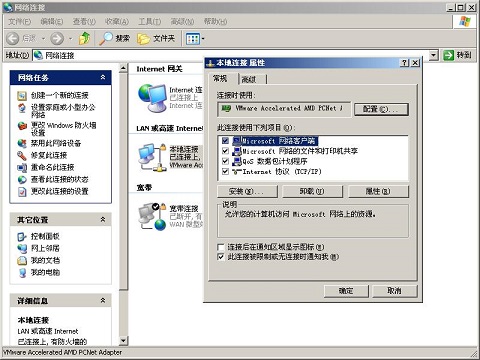Toggle the 'Internet 协议 (TCP/IP)' checkbox

click(225, 172)
